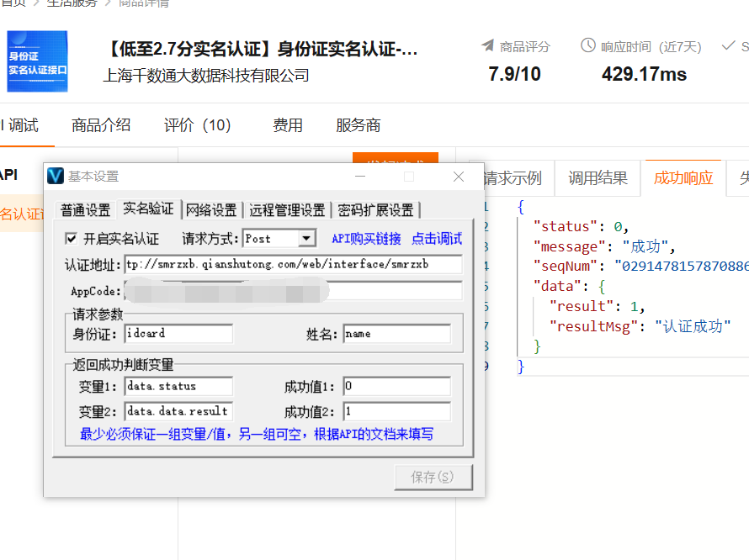Select the 调用结果 response tab
749x560 pixels.
click(x=598, y=178)
